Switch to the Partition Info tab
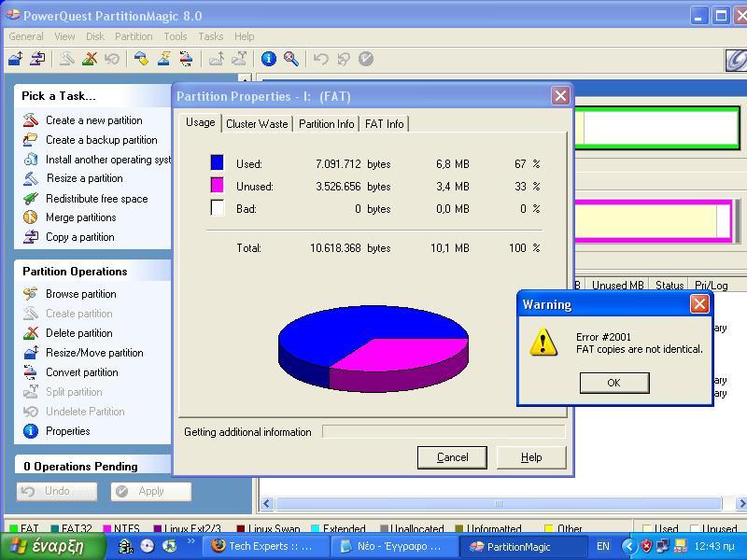747x560 pixels. [326, 124]
